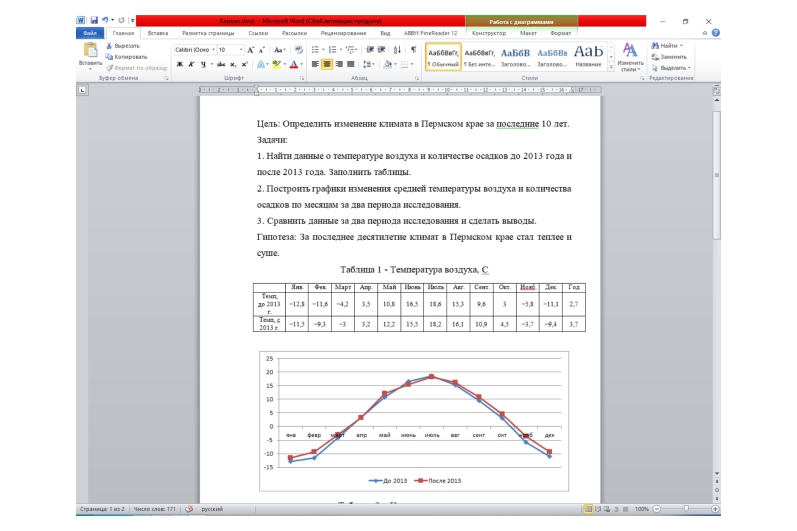Click Формат по образцу format painter
Viewport: 797px width, 531px height.
[x=136, y=68]
